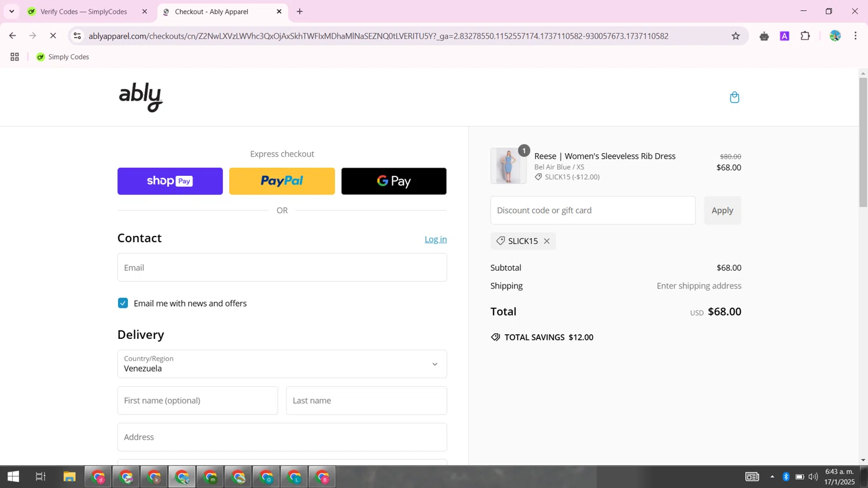Viewport: 868px width, 488px height.
Task: Open Simply Codes bookmark
Action: (x=62, y=57)
